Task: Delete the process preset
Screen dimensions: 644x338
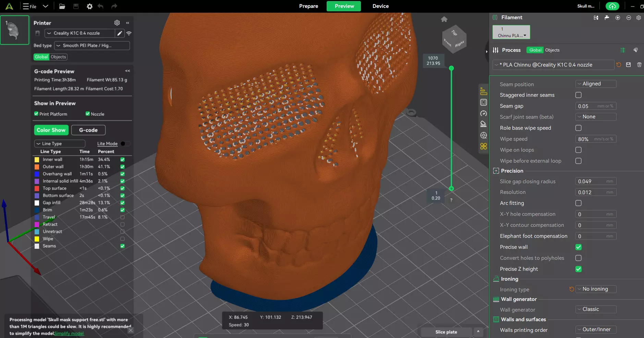Action: [639, 65]
